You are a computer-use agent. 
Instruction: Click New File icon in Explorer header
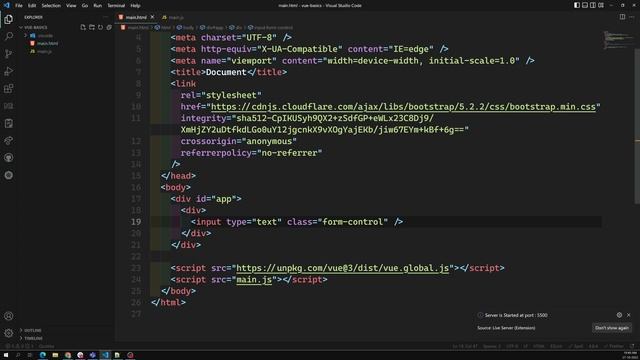click(x=83, y=27)
